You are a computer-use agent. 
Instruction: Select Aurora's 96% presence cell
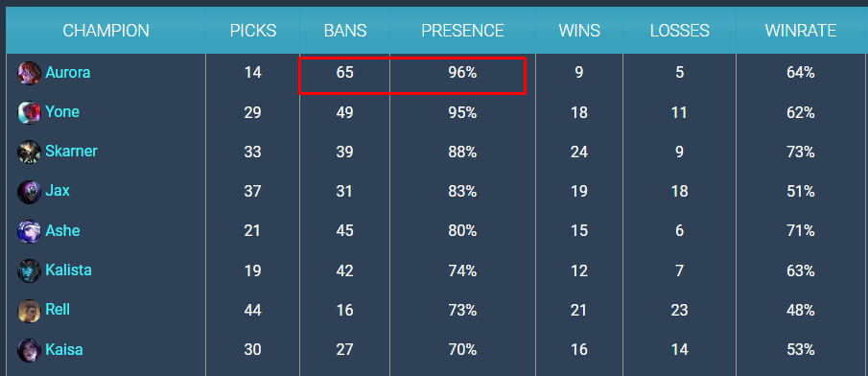pyautogui.click(x=463, y=73)
